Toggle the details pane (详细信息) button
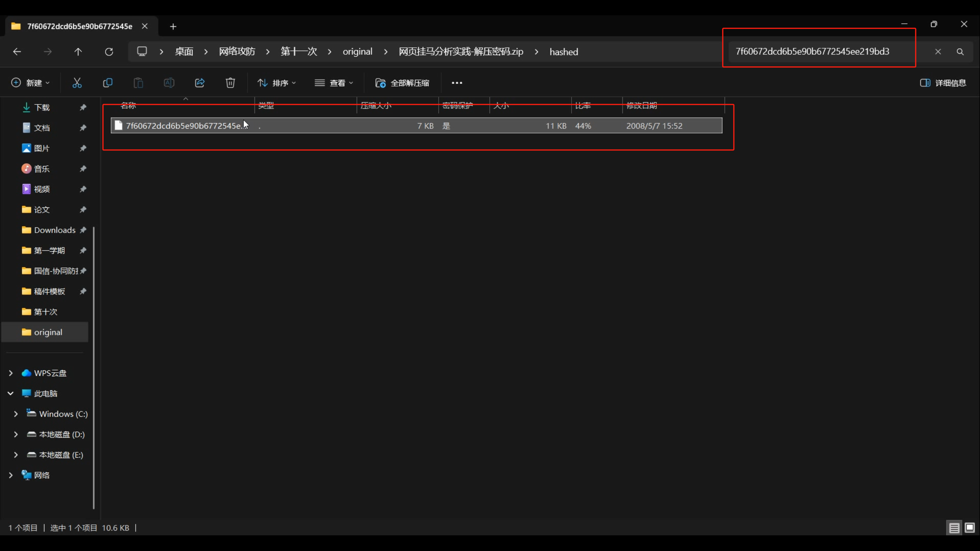This screenshot has width=980, height=551. (943, 83)
